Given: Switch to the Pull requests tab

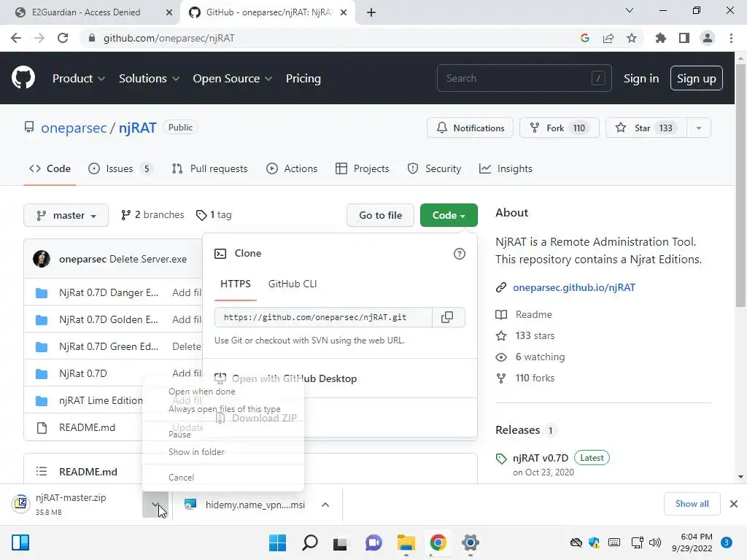Looking at the screenshot, I should pyautogui.click(x=209, y=168).
